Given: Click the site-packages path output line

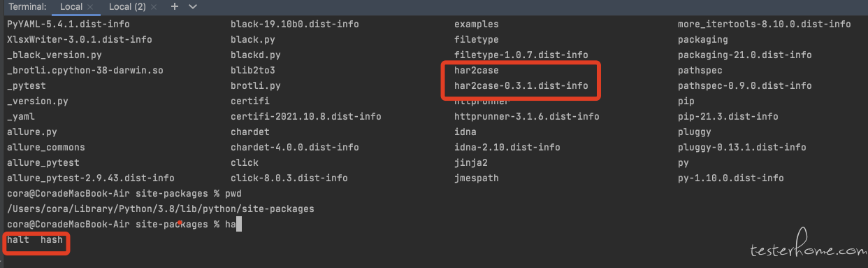Looking at the screenshot, I should pyautogui.click(x=160, y=209).
